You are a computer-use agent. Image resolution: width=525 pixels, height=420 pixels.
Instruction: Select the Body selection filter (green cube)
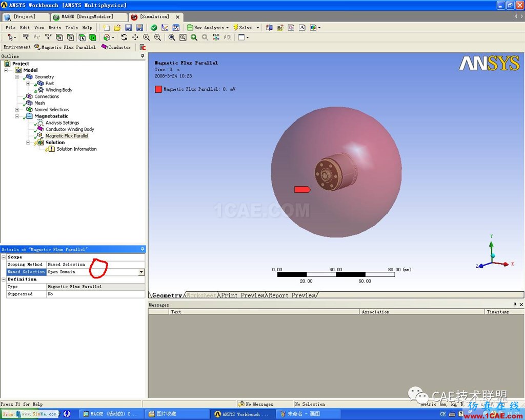[93, 37]
